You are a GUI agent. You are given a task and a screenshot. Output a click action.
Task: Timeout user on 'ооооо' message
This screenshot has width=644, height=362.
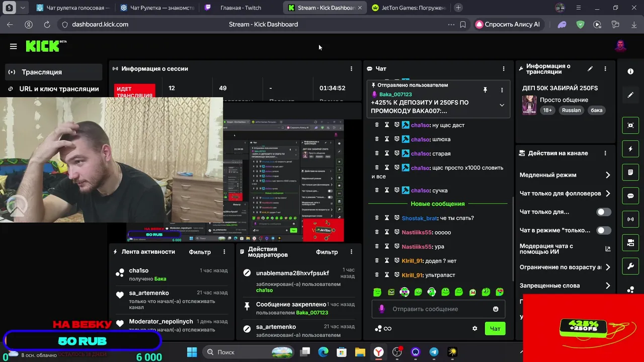click(x=387, y=232)
